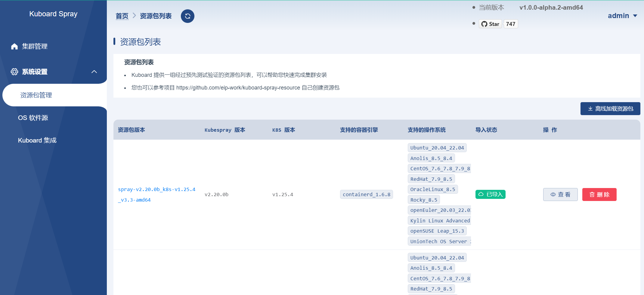The width and height of the screenshot is (644, 295).
Task: Open the 资源包管理 sidebar item
Action: pos(36,95)
